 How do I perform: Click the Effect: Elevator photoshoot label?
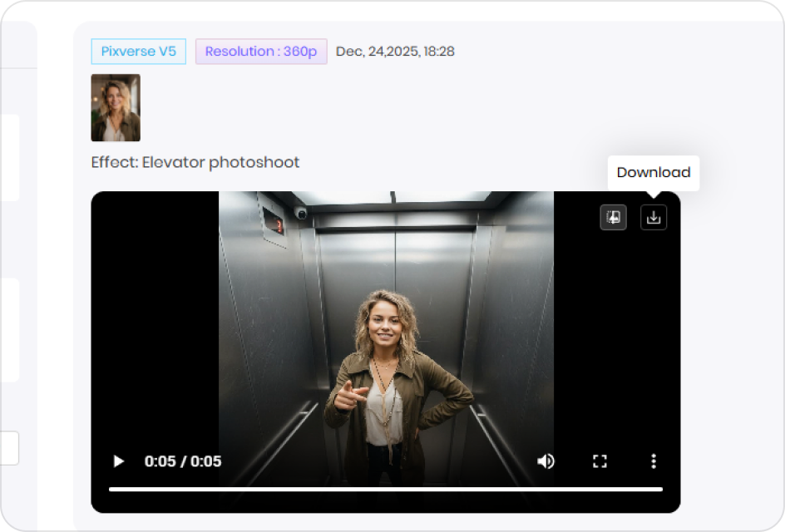195,162
